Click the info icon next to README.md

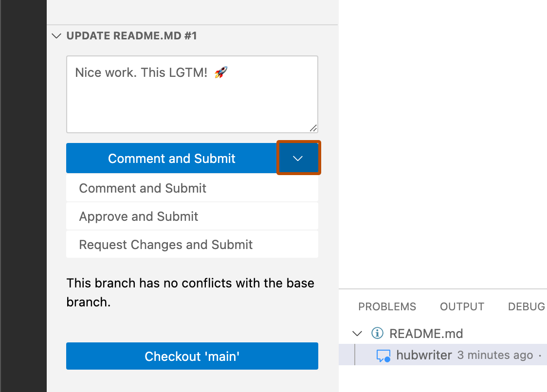pyautogui.click(x=377, y=333)
